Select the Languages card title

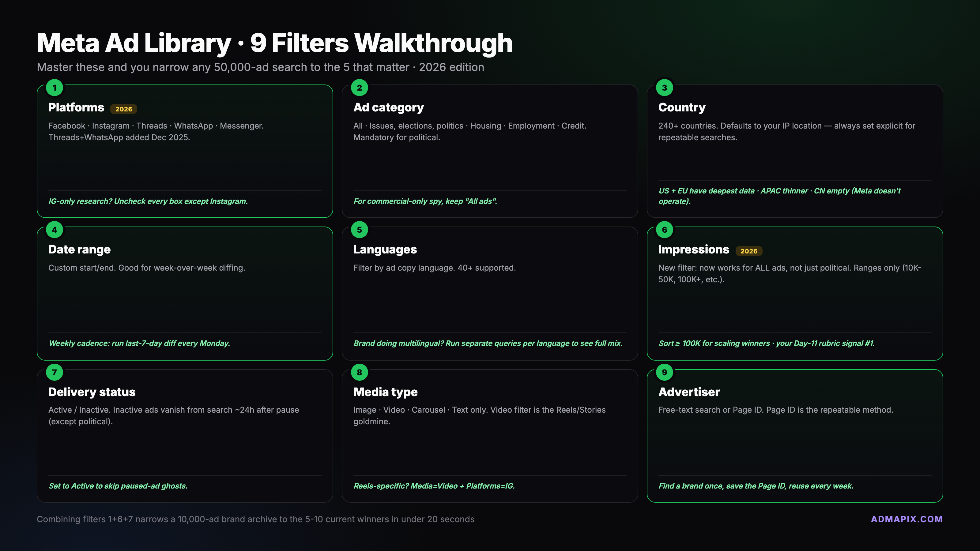385,249
